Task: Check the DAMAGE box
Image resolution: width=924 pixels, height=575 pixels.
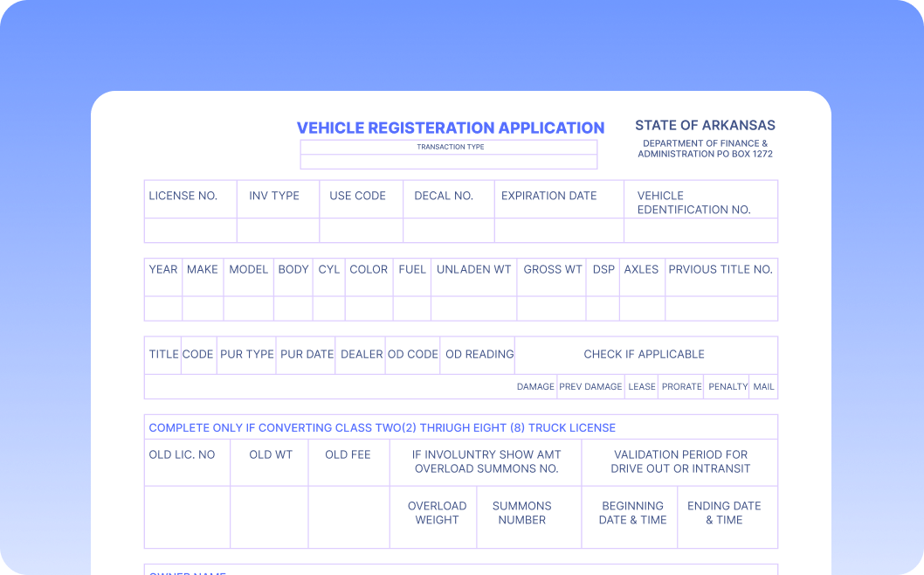Action: click(536, 386)
